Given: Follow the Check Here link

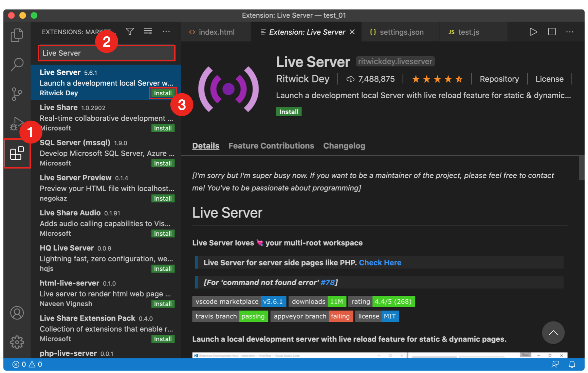Looking at the screenshot, I should (380, 262).
